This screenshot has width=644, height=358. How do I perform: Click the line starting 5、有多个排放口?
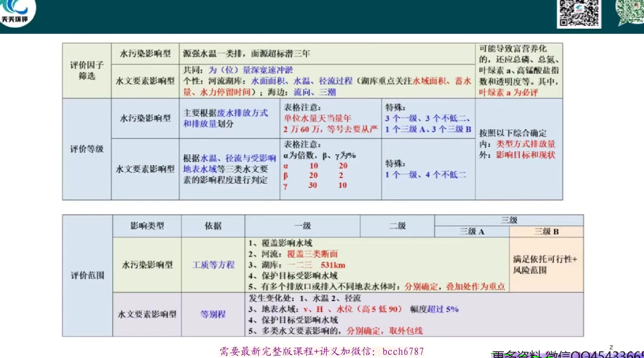click(376, 287)
